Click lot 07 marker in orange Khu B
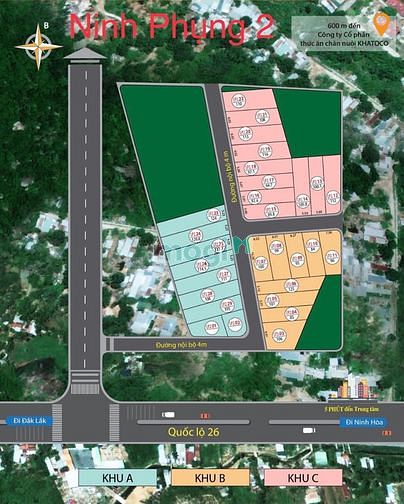Image resolution: width=404 pixels, height=504 pixels. point(261,263)
